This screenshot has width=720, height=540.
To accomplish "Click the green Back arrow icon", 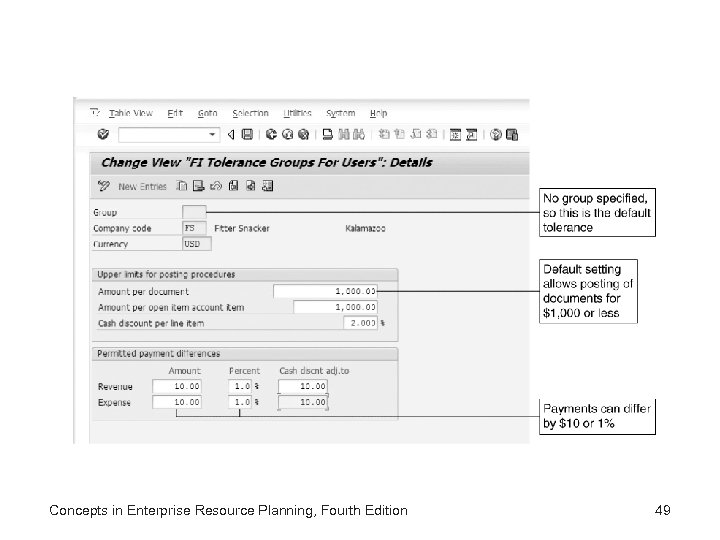I will click(271, 134).
